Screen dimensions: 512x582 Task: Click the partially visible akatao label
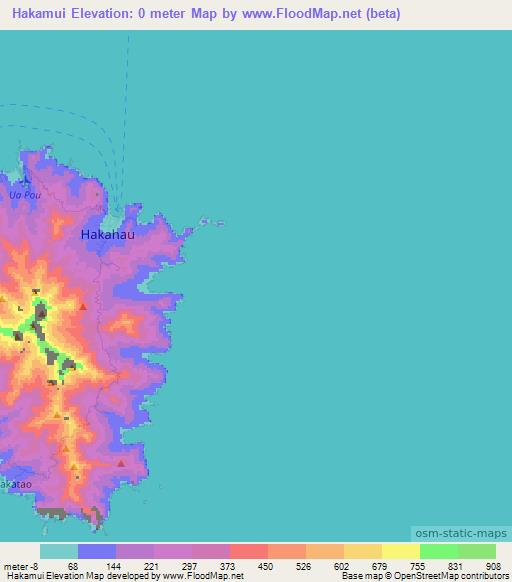point(16,484)
